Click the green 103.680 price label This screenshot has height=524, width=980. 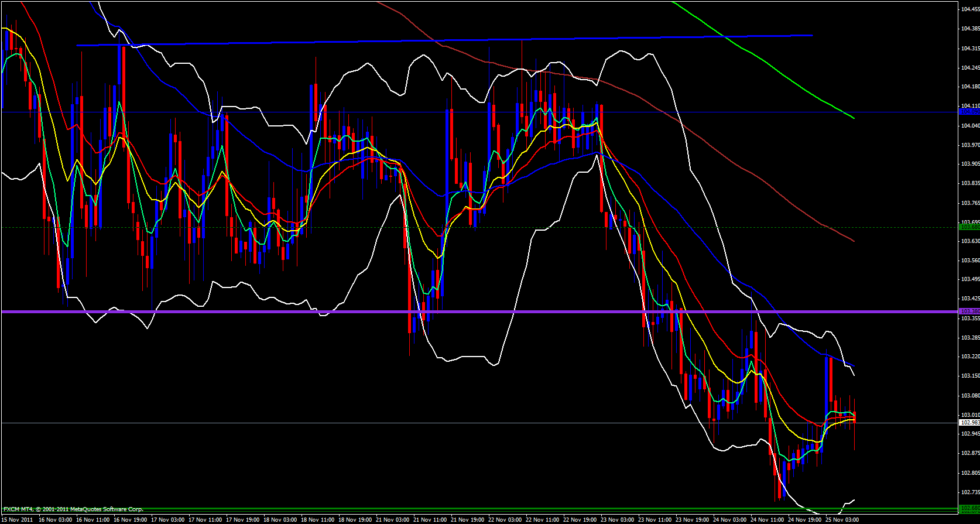coord(969,227)
